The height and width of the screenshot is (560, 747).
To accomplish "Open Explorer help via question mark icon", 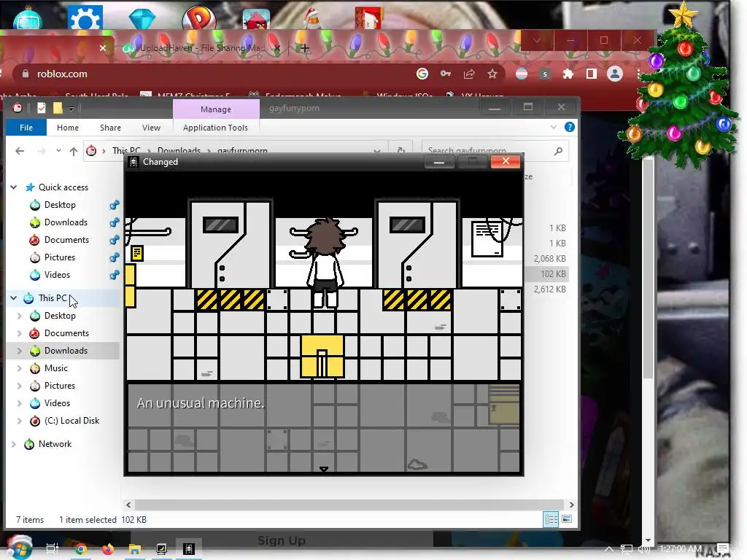I will [569, 127].
